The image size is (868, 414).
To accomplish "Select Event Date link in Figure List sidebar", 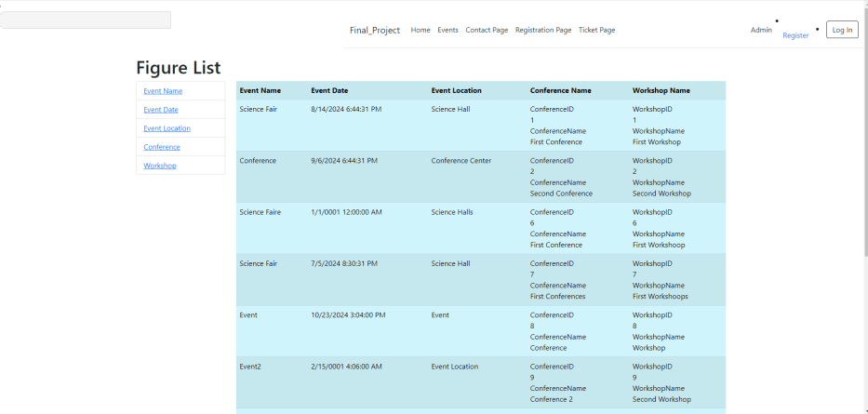I will [x=161, y=110].
